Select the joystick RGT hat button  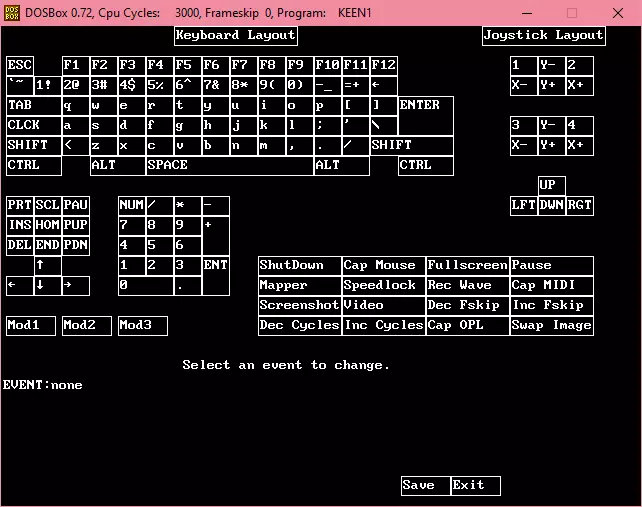click(x=580, y=205)
